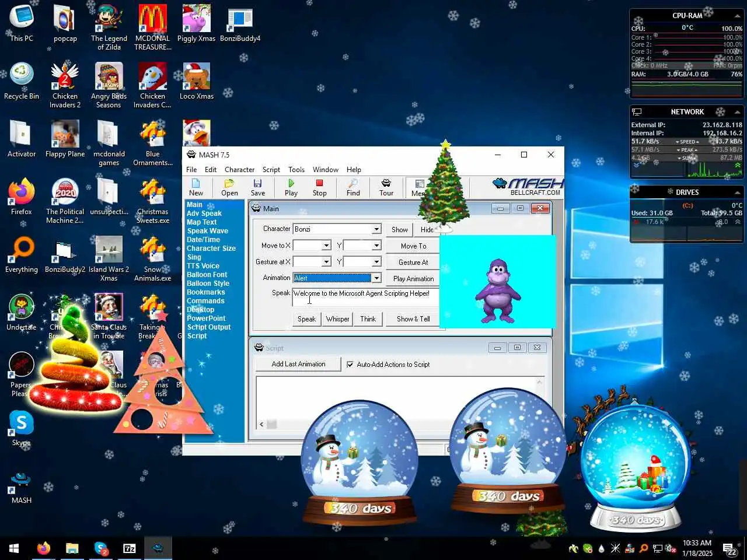Viewport: 747px width, 560px height.
Task: Select Script Output in the sidebar list
Action: 209,327
